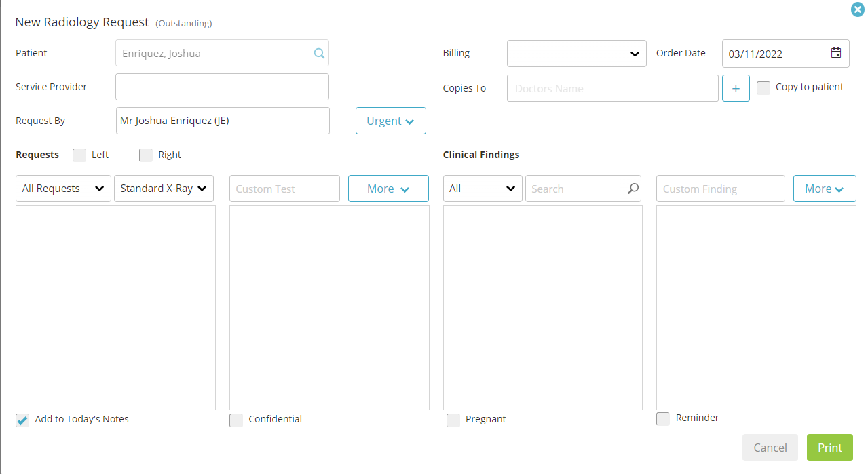868x474 pixels.
Task: Click the Order Date field 03/11/2022
Action: click(x=786, y=54)
